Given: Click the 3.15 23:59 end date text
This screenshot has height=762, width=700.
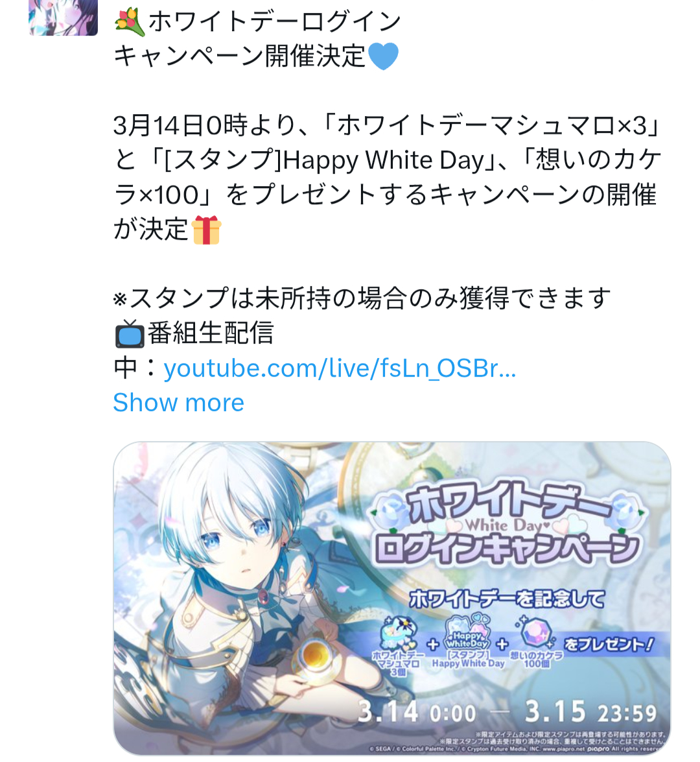Looking at the screenshot, I should 590,712.
